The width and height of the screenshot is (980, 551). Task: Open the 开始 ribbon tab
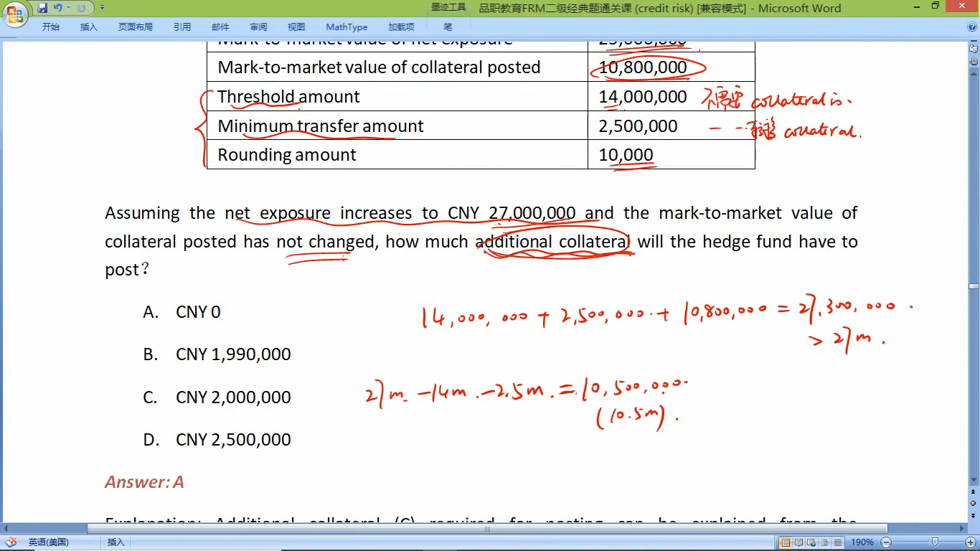pos(51,27)
